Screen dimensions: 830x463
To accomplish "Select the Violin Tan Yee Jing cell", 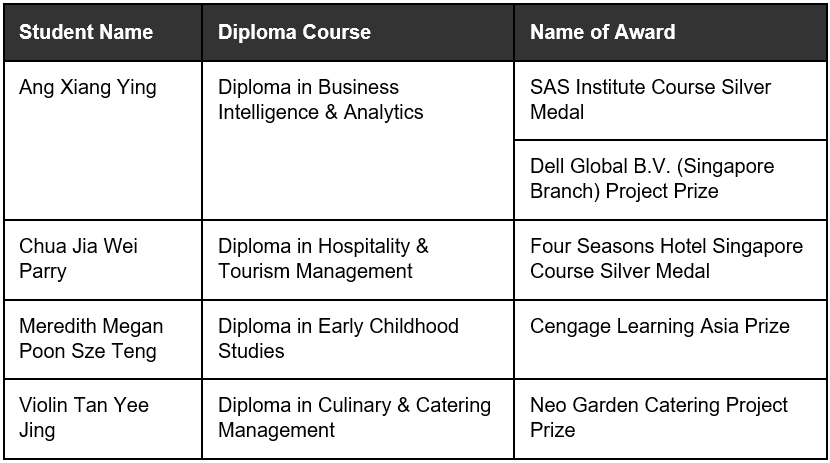I will [103, 419].
